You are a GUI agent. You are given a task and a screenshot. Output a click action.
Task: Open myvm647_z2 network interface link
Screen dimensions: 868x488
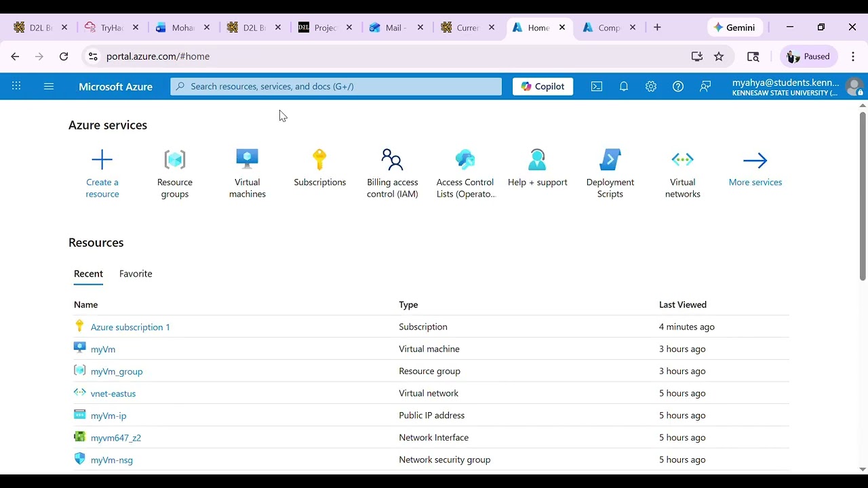[116, 438]
